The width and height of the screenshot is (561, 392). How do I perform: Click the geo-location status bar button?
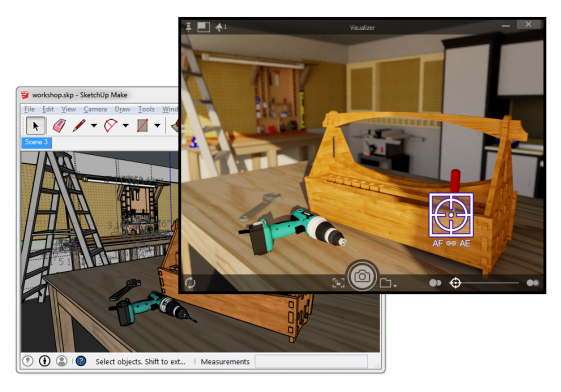28,361
